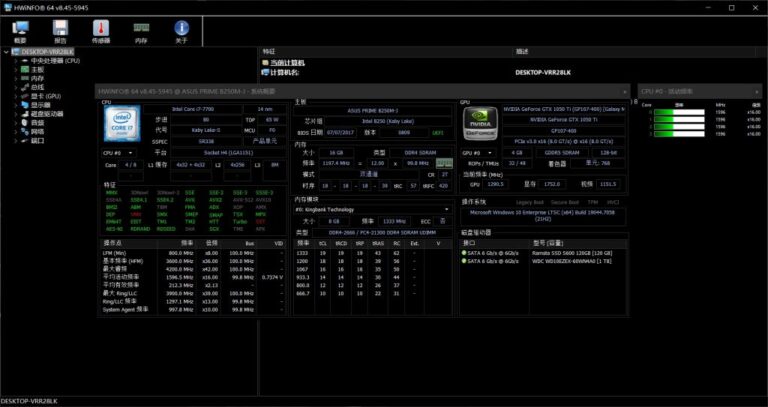
Task: Open the 关于 blue info icon
Action: (181, 32)
